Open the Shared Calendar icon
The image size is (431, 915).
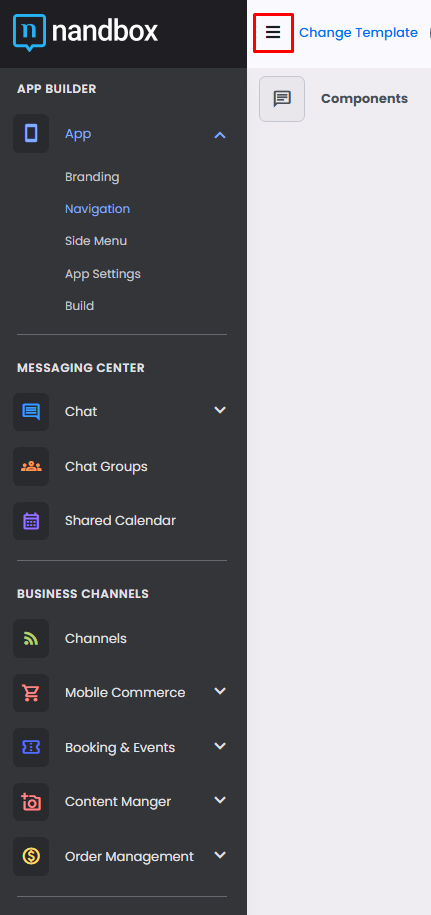[x=31, y=521]
